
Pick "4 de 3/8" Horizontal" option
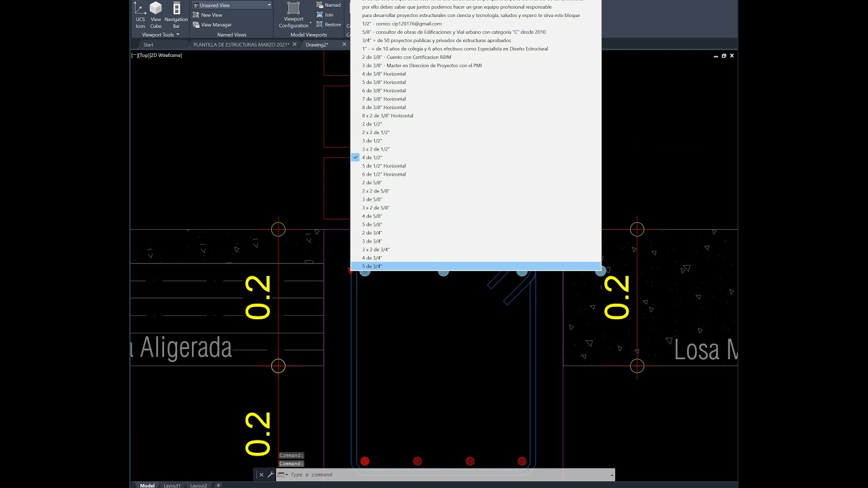coord(475,74)
